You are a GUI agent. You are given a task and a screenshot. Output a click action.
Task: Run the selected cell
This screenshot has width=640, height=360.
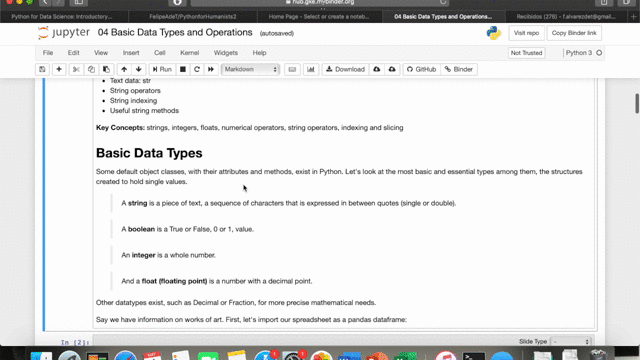click(x=162, y=69)
